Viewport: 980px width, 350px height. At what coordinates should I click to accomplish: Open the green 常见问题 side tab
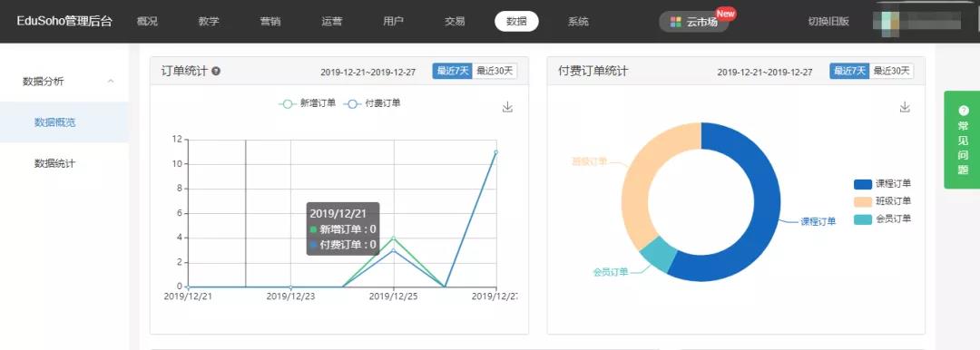click(962, 140)
